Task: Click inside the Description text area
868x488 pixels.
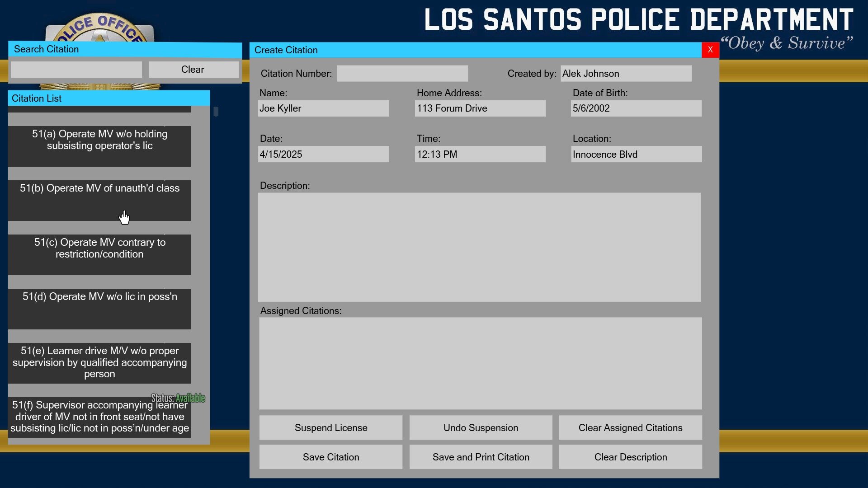Action: pyautogui.click(x=479, y=247)
